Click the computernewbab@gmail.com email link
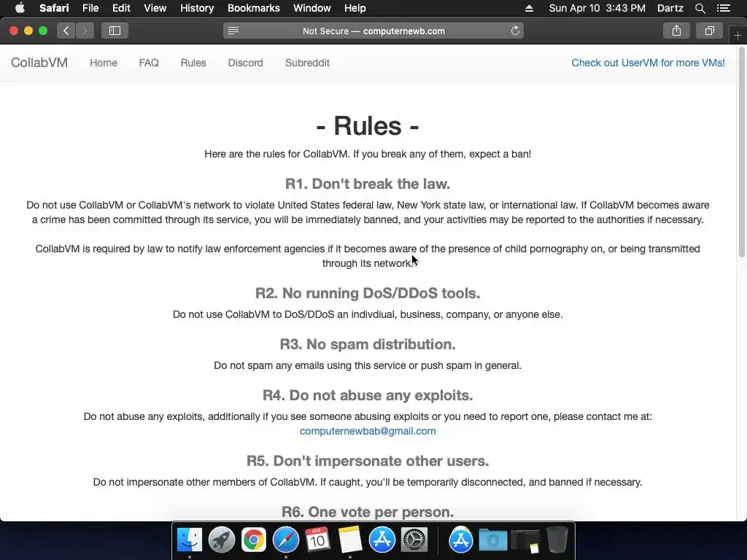Viewport: 747px width, 560px height. (368, 431)
